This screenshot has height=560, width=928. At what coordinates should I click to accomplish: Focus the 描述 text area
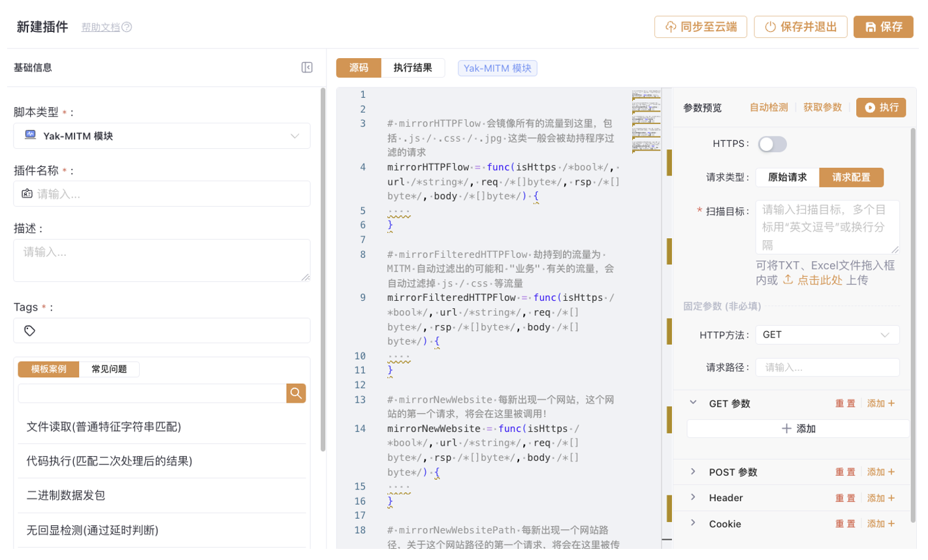(x=162, y=260)
